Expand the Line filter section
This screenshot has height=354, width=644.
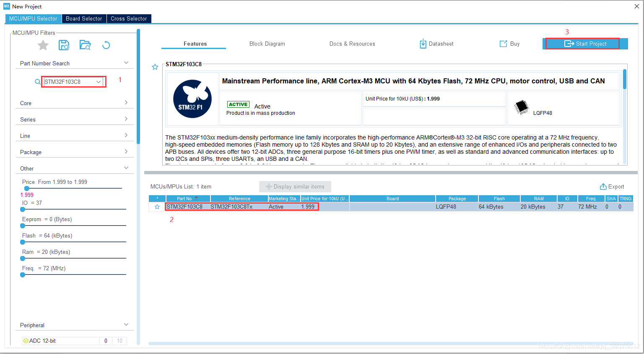pyautogui.click(x=126, y=135)
